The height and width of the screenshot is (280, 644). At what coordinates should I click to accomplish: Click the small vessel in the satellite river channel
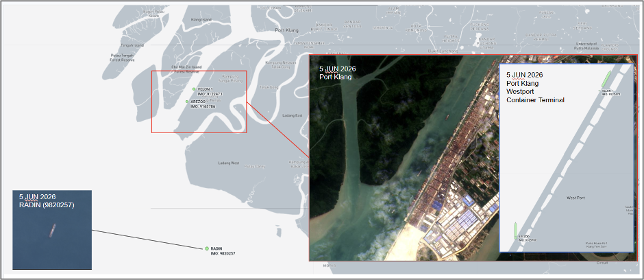(447, 117)
